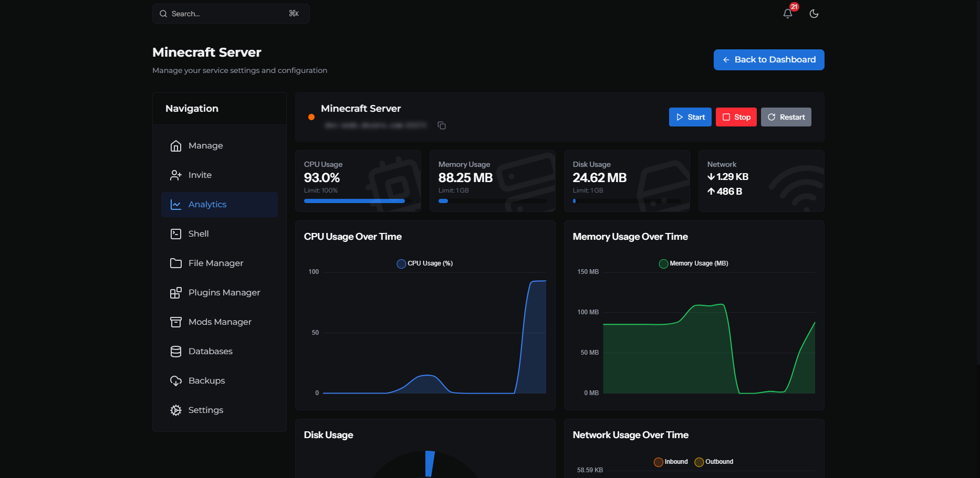
Task: Focus the Search input field
Action: pyautogui.click(x=231, y=14)
